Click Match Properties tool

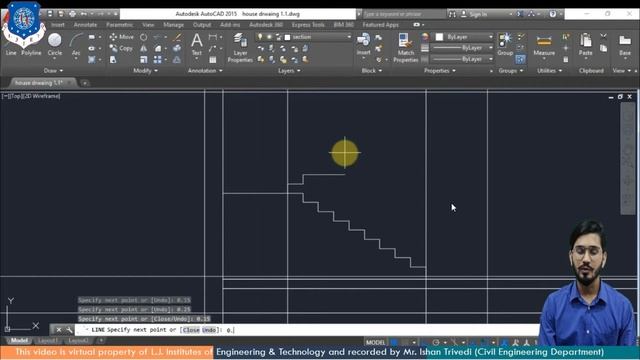point(406,48)
